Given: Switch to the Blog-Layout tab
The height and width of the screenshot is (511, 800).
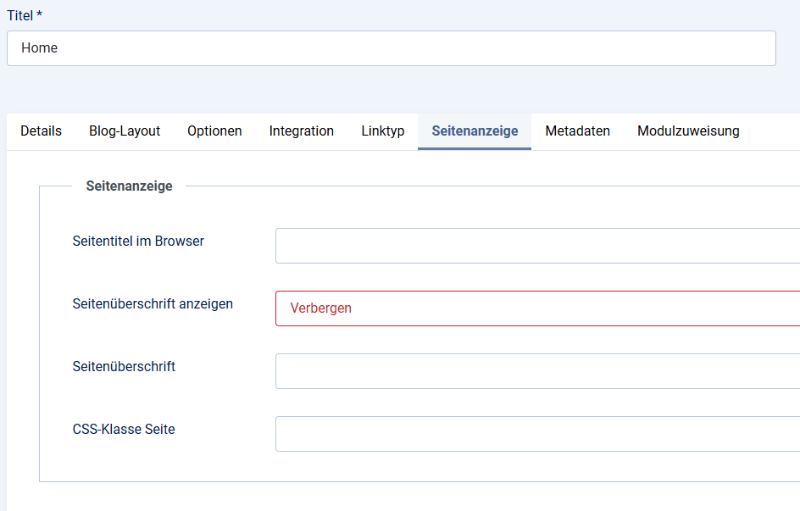Looking at the screenshot, I should pyautogui.click(x=124, y=131).
